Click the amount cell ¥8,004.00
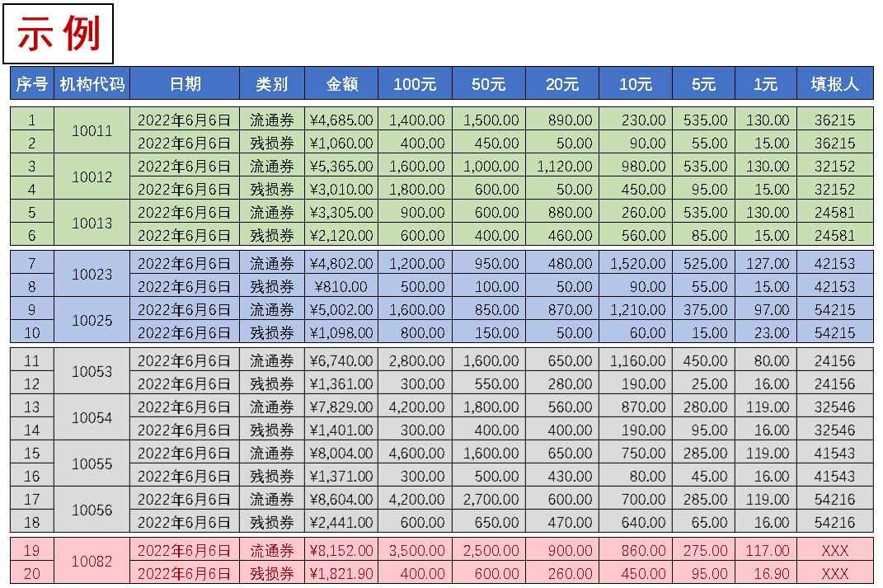Viewport: 883px width, 588px height. tap(342, 454)
